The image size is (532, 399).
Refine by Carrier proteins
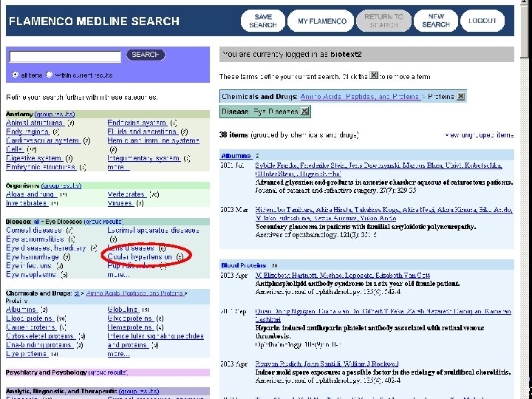(31, 327)
